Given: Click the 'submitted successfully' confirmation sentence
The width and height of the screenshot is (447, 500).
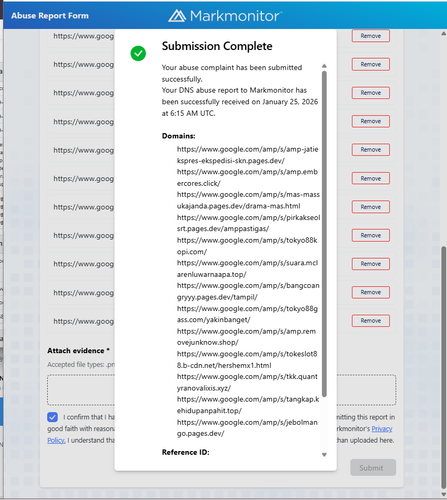Looking at the screenshot, I should tap(232, 73).
